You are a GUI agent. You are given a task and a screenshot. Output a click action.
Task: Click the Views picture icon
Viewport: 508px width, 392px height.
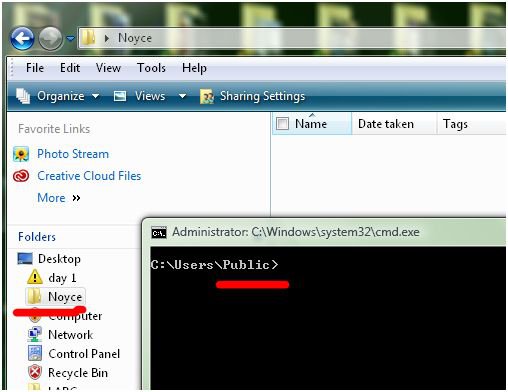click(x=120, y=96)
